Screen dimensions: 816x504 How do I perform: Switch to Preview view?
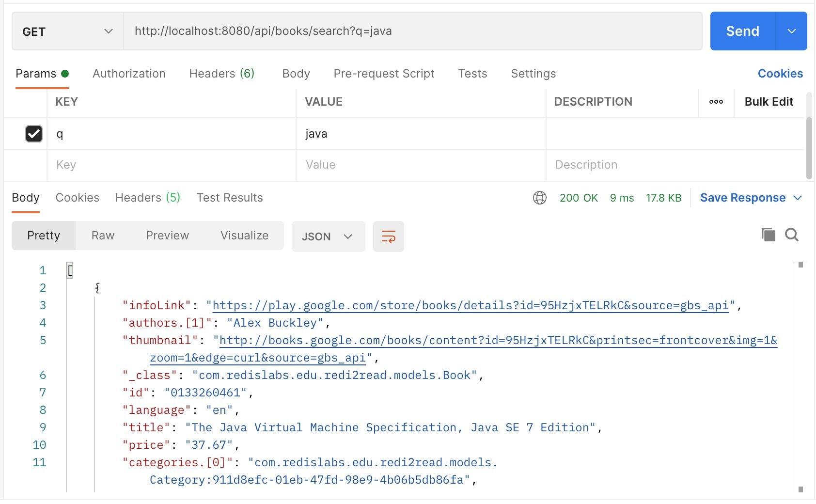tap(167, 236)
